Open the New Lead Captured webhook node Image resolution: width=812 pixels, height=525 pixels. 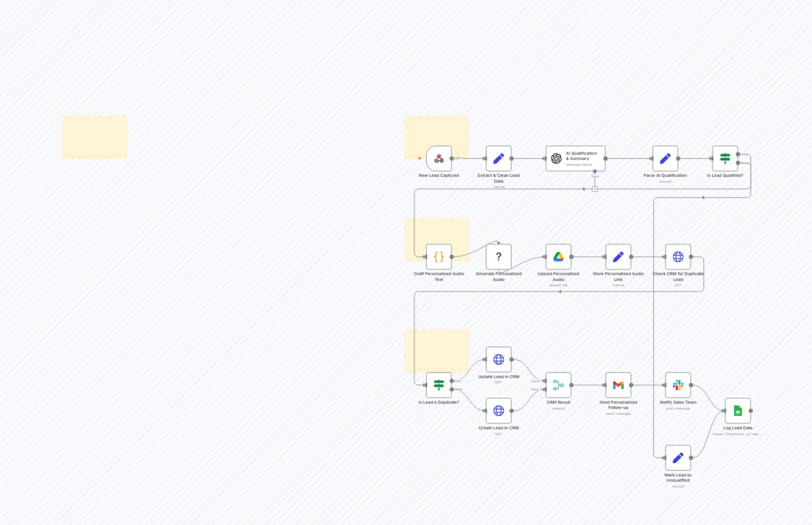tap(439, 158)
